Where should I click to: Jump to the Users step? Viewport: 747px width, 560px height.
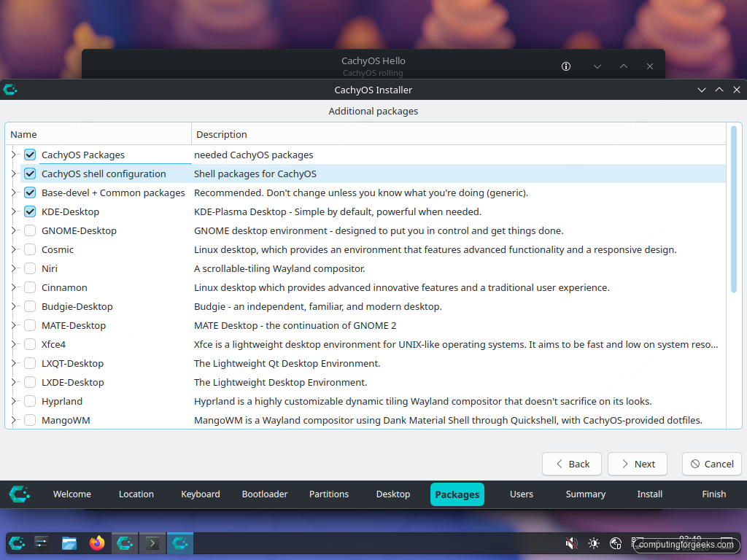[522, 494]
